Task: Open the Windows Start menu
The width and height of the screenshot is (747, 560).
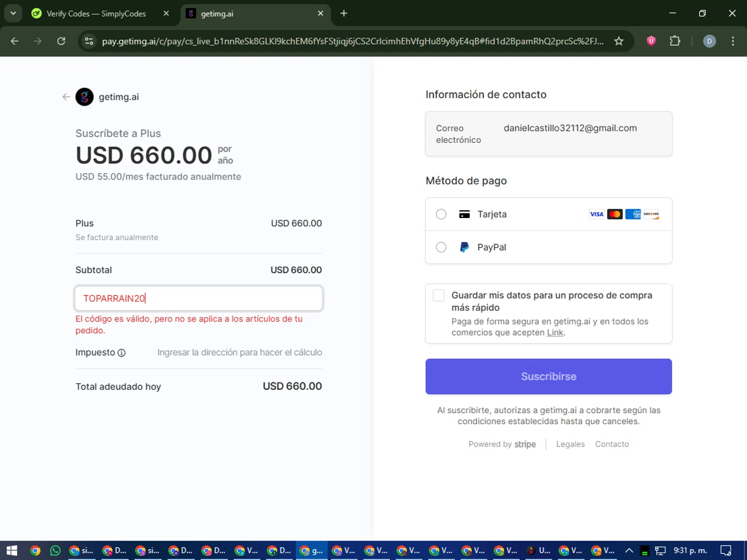Action: [x=12, y=551]
